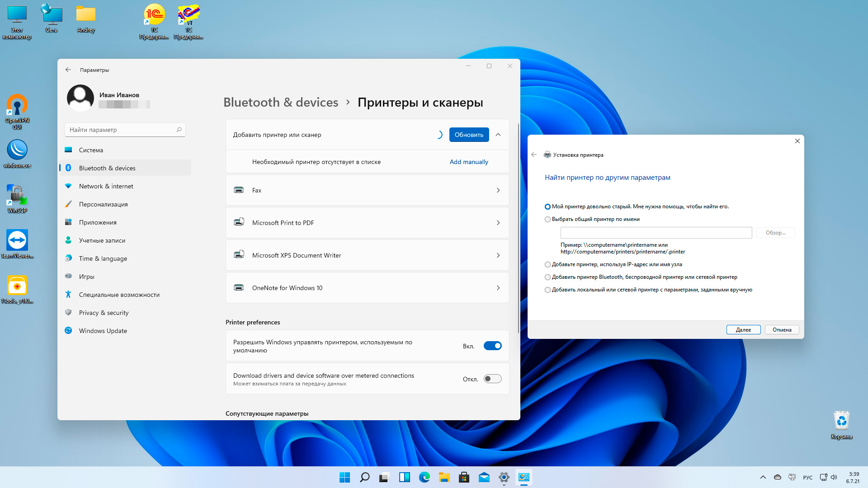
Task: Click the Add manually link
Action: click(469, 162)
